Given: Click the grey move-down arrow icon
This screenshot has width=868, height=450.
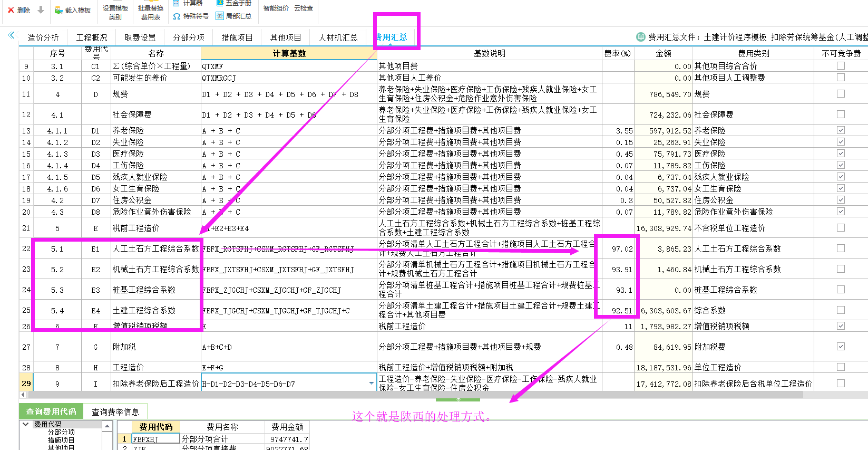Looking at the screenshot, I should pos(41,9).
